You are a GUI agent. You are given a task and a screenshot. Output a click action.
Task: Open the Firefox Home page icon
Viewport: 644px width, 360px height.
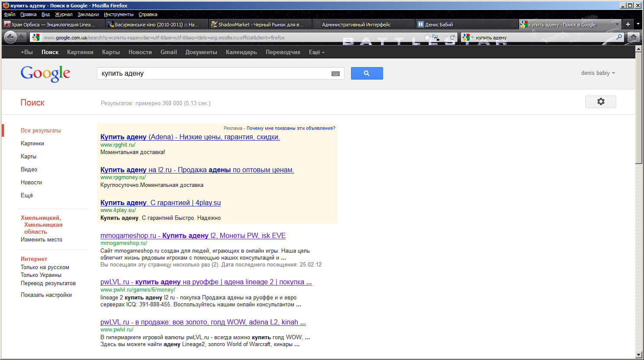[x=634, y=37]
